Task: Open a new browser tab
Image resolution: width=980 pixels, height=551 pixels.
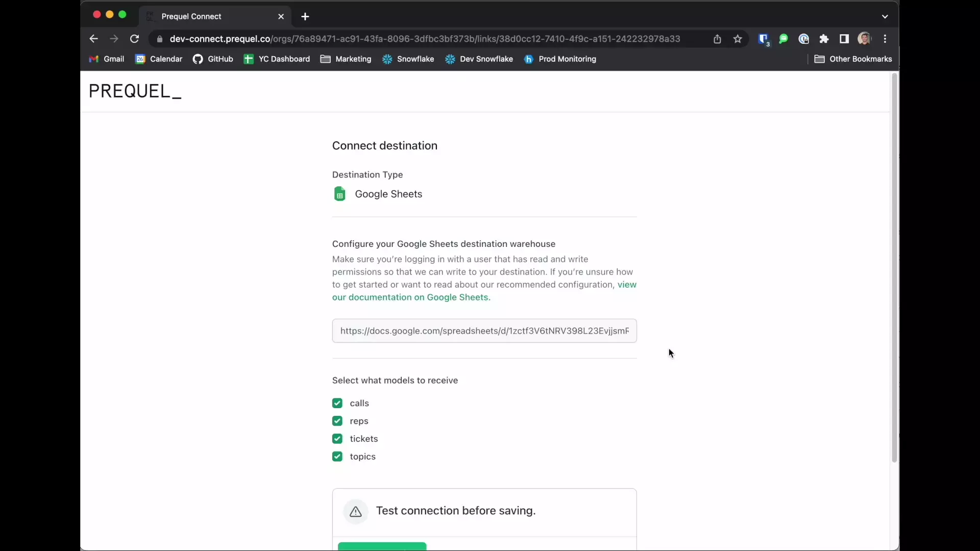Action: (x=305, y=16)
